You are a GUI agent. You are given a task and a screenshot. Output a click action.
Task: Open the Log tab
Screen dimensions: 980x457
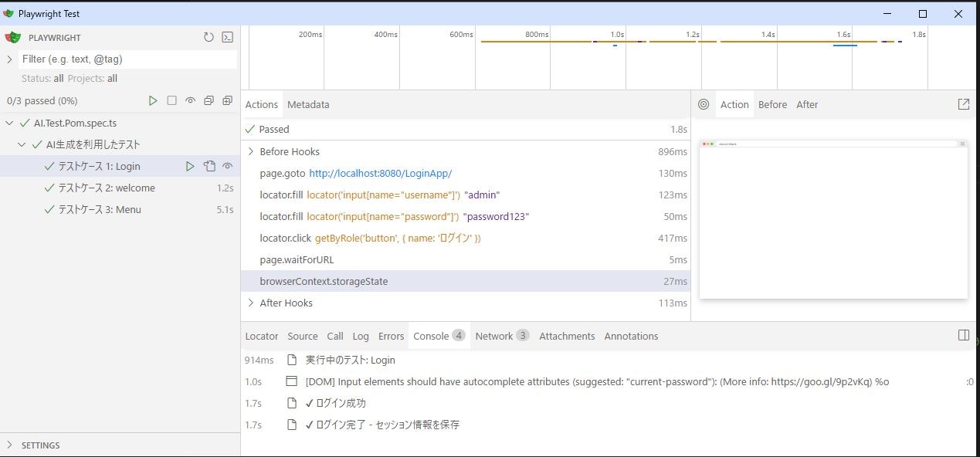coord(361,336)
